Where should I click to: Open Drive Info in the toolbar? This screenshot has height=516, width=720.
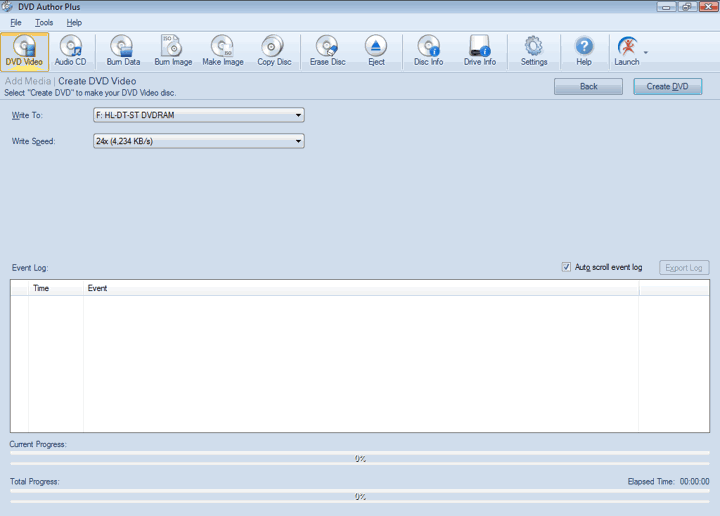(480, 51)
